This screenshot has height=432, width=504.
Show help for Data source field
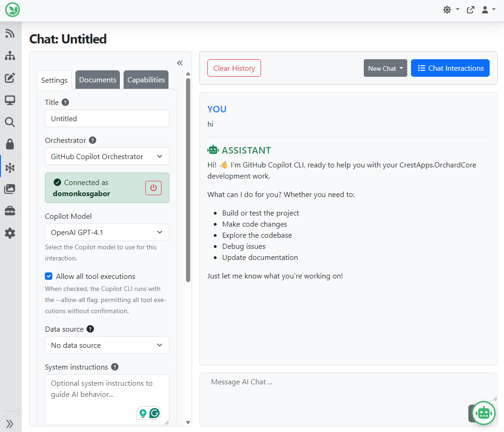point(90,329)
